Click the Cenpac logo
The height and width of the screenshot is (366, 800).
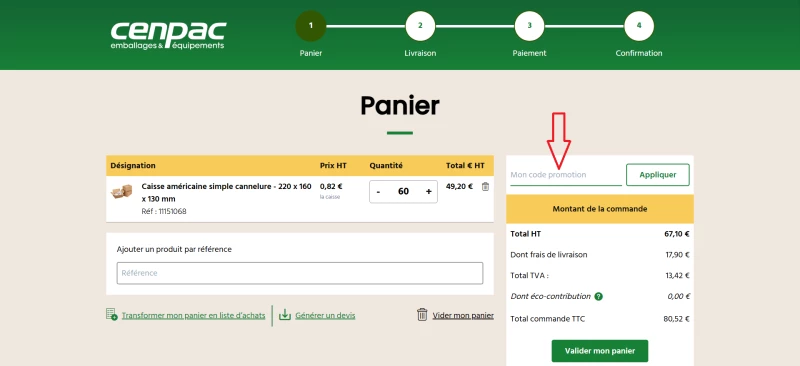coord(168,36)
